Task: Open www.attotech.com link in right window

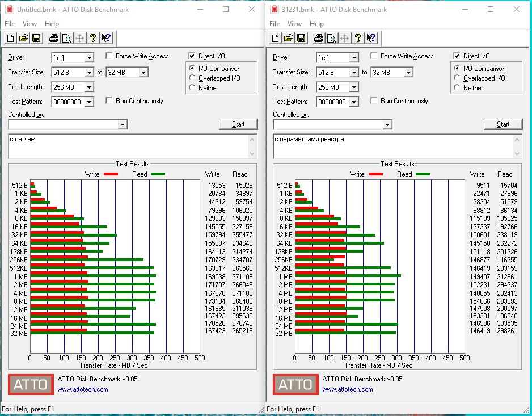Action: point(348,389)
